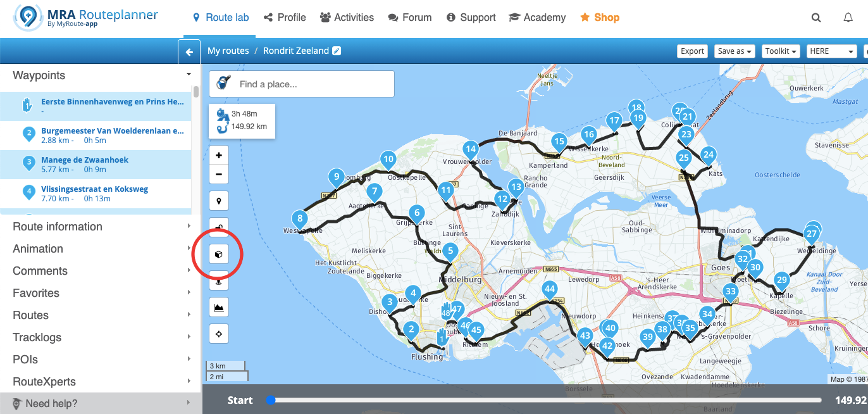This screenshot has width=868, height=414.
Task: Select waypoint marker 5 on map
Action: pyautogui.click(x=450, y=253)
